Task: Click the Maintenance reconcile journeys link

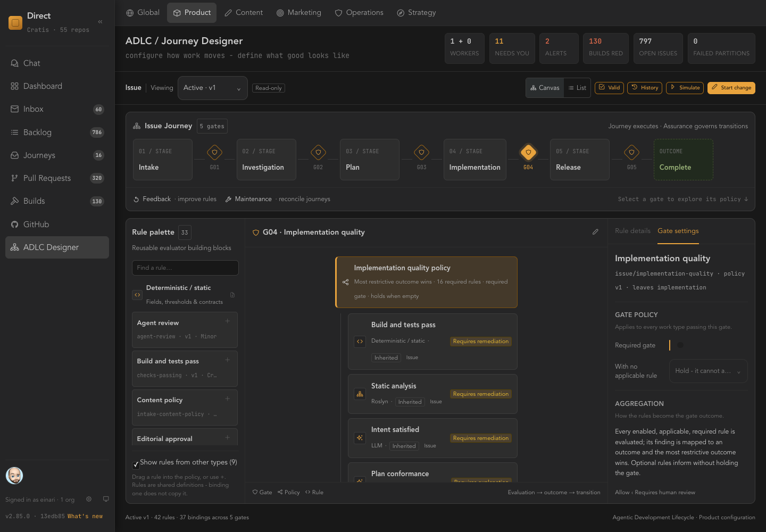Action: [278, 199]
